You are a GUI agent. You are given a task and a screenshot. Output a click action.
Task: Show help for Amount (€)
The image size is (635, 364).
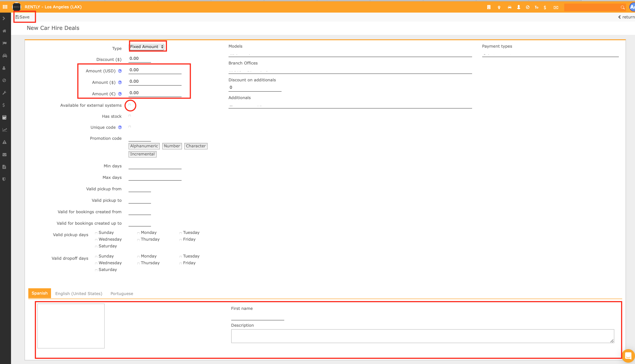pos(120,94)
